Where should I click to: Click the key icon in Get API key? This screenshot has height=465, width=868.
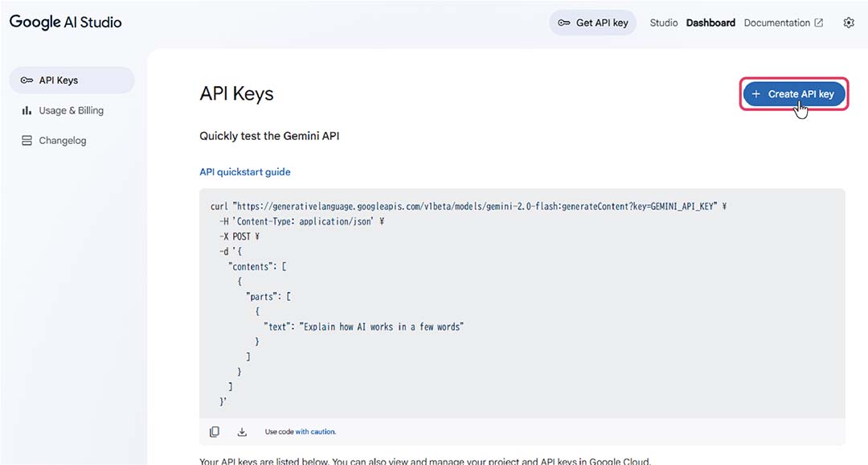[x=564, y=23]
